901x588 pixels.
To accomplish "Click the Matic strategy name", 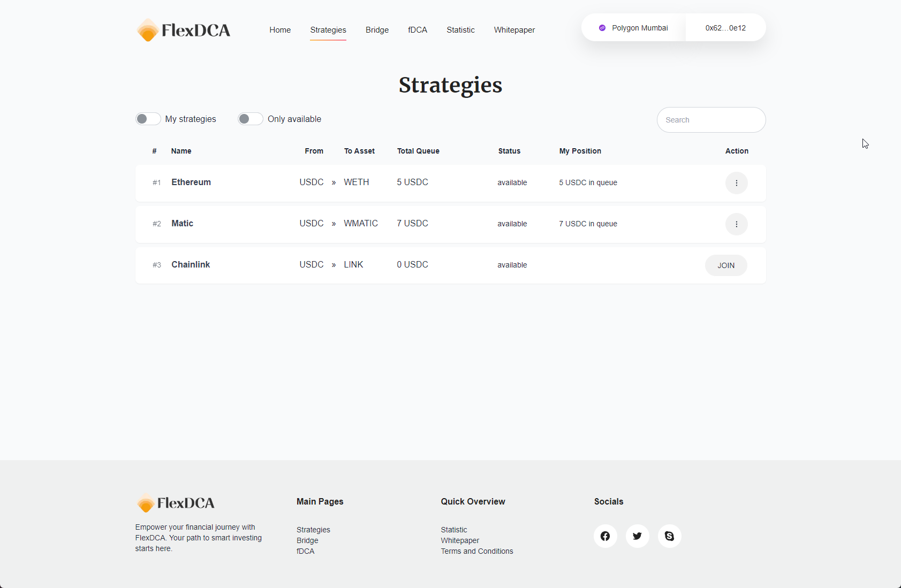I will click(x=182, y=223).
